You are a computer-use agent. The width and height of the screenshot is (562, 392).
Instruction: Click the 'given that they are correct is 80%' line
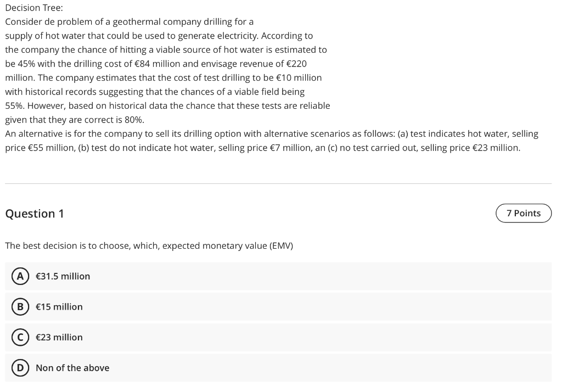[x=75, y=120]
